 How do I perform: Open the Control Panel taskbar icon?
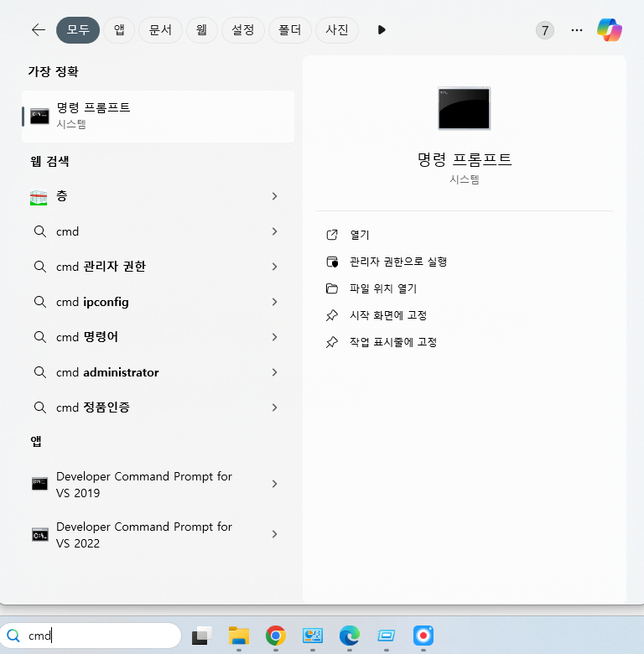(313, 636)
